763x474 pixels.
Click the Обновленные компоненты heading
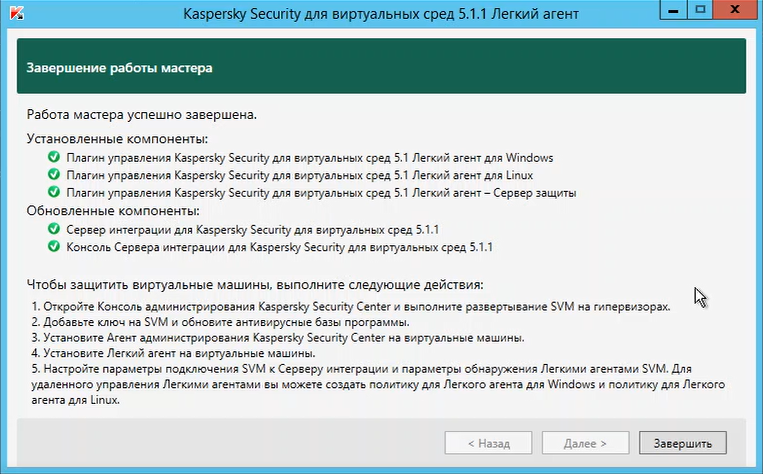113,211
